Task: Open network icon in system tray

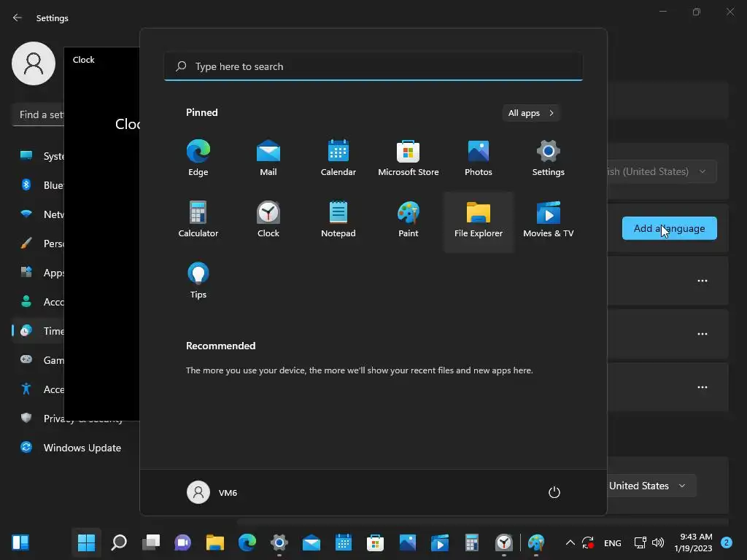Action: coord(640,542)
